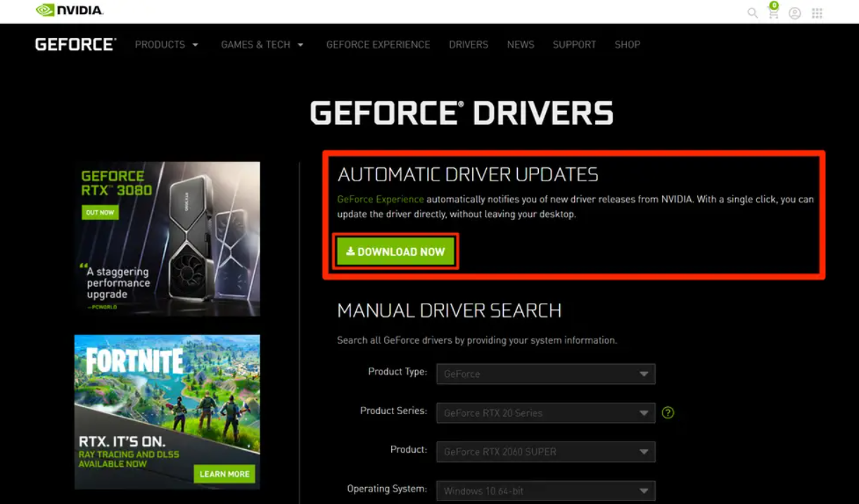Click the NVIDIA logo in header
Viewport: 859px width, 504px height.
(x=69, y=11)
